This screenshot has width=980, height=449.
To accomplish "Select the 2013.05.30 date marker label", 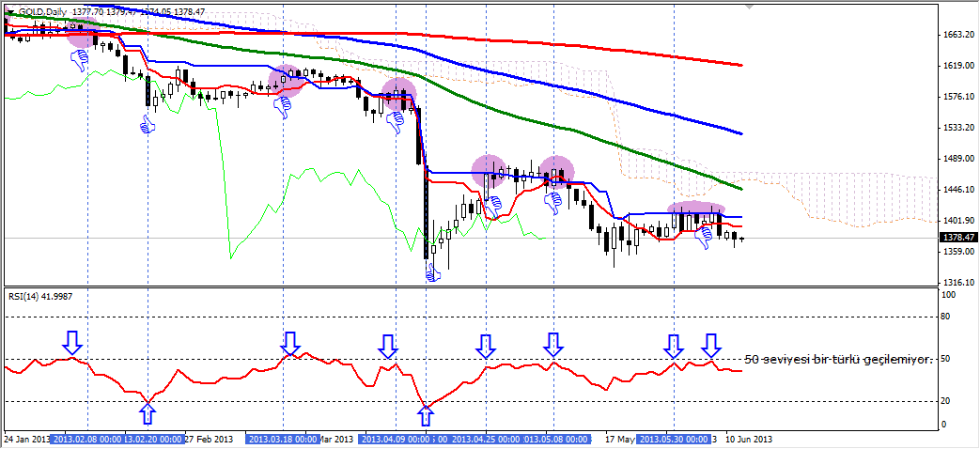I will (x=675, y=439).
